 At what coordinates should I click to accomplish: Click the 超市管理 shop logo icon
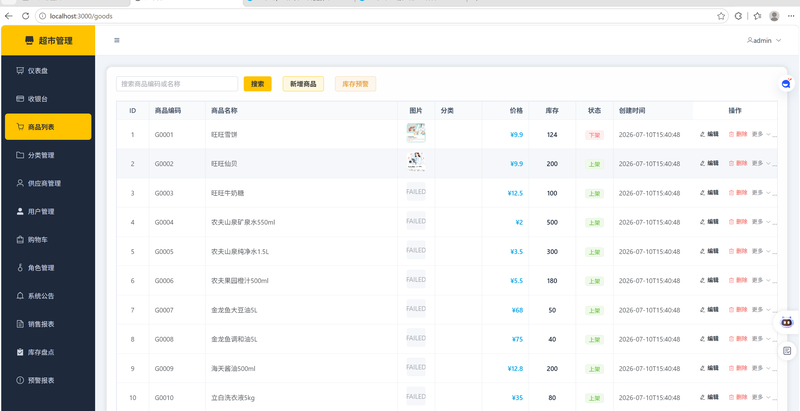[29, 40]
